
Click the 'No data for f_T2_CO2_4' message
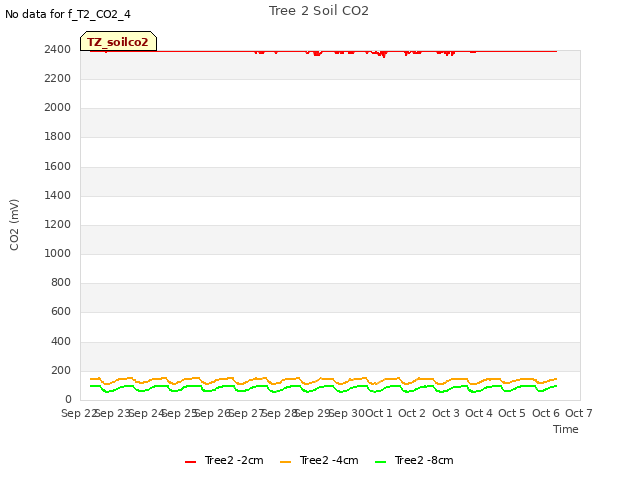click(68, 14)
